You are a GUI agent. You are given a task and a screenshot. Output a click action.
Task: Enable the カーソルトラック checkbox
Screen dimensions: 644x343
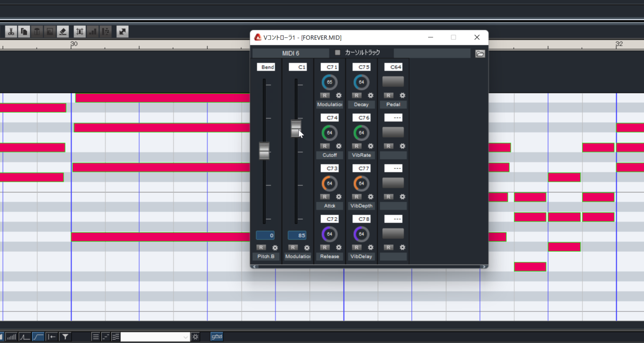pos(338,52)
